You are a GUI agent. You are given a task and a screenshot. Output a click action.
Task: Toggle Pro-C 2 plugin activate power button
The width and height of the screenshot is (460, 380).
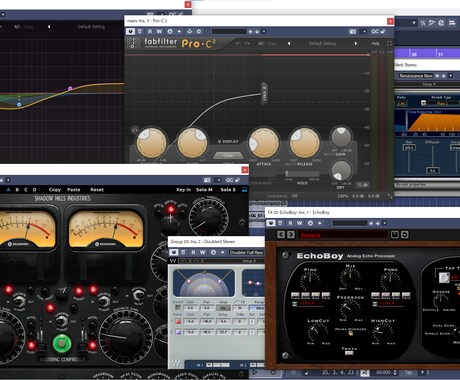130,31
